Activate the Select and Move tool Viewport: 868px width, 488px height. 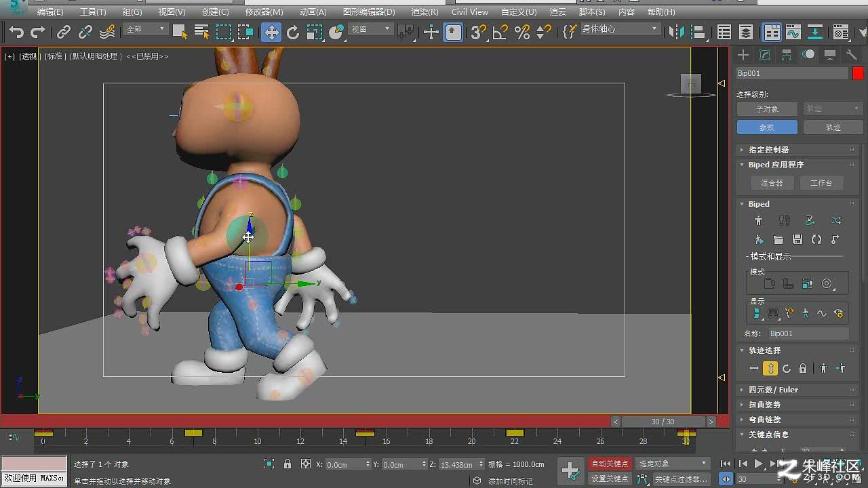click(x=271, y=32)
